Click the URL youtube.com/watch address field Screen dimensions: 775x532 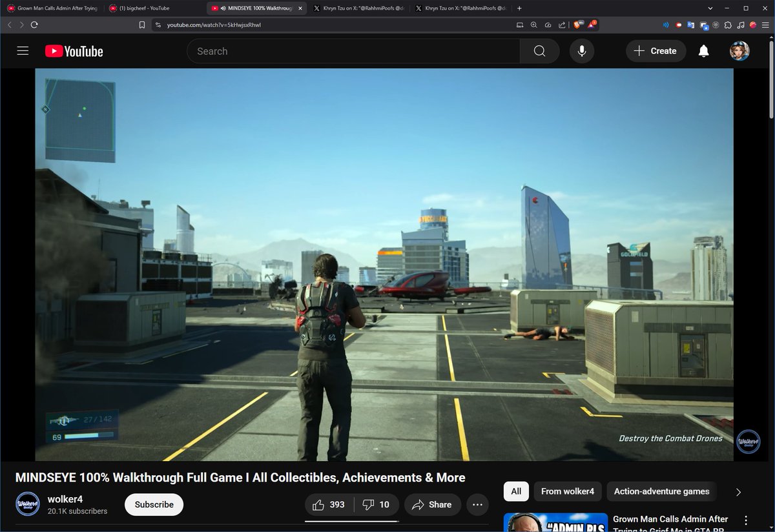[214, 25]
